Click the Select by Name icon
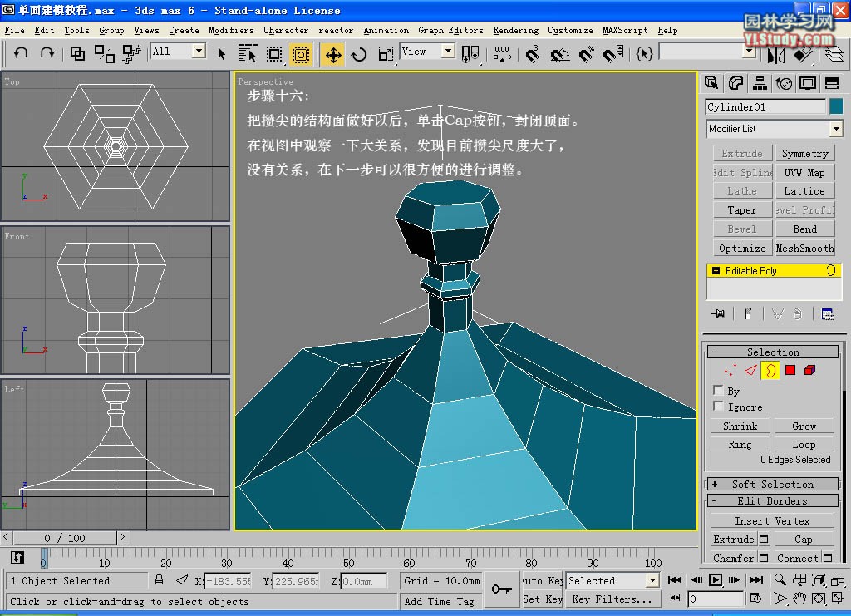This screenshot has height=616, width=851. pyautogui.click(x=248, y=53)
